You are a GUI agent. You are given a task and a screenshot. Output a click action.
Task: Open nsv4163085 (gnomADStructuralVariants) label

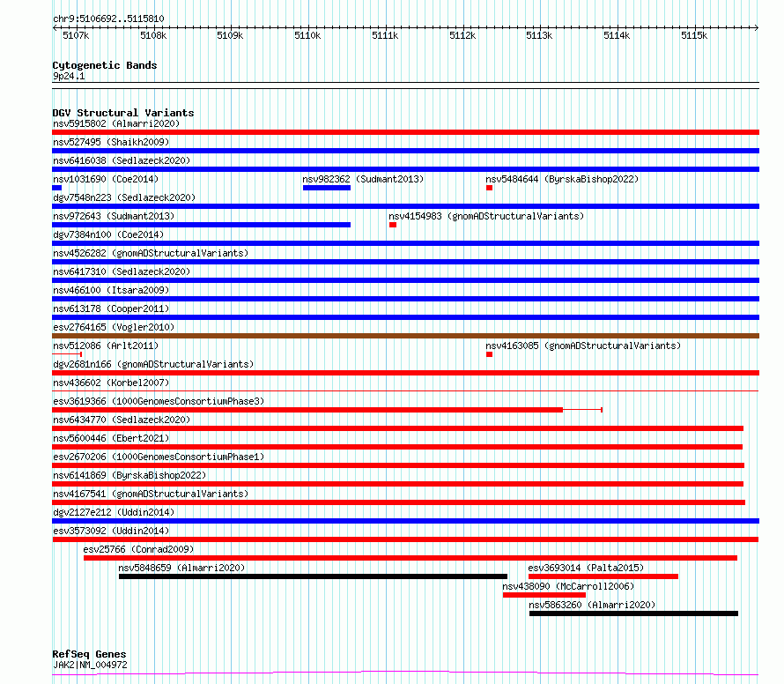(x=583, y=346)
